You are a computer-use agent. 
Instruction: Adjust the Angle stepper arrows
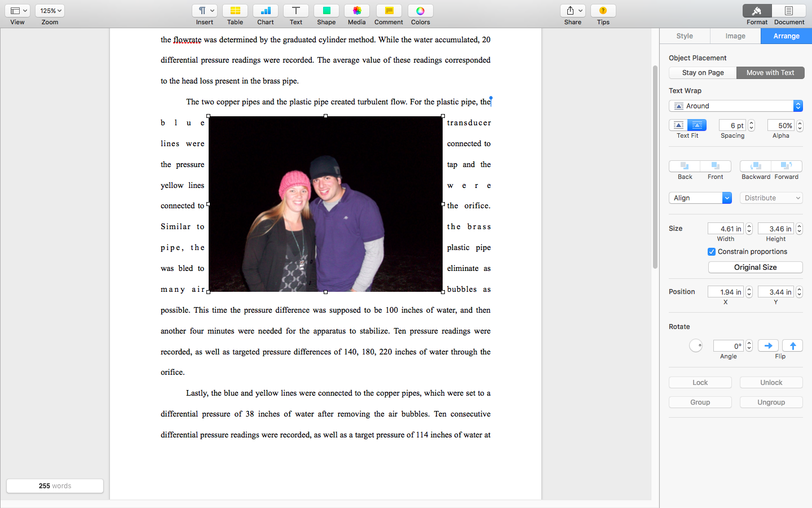[749, 345]
